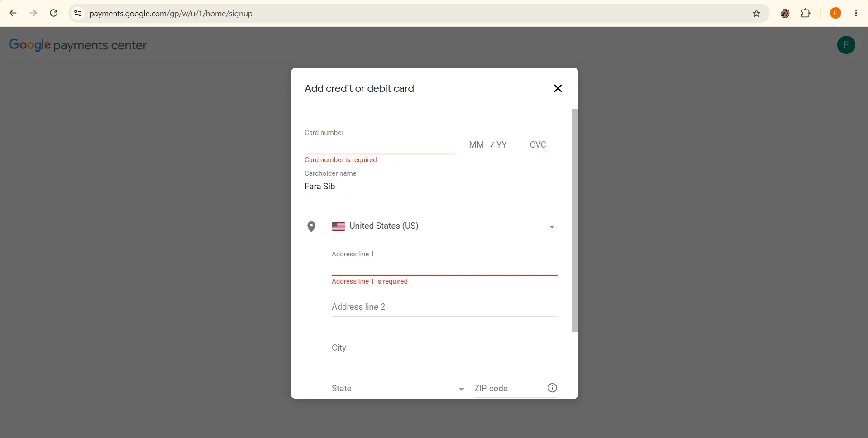Open site information icon in address bar
Viewport: 868px width, 438px height.
tap(78, 14)
